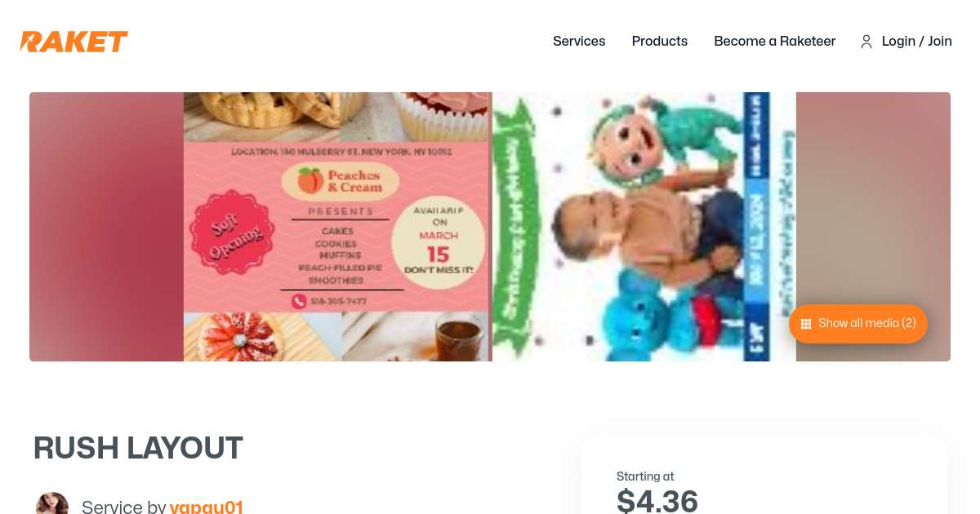The image size is (980, 514).
Task: Open the Login / Join link
Action: pyautogui.click(x=916, y=42)
